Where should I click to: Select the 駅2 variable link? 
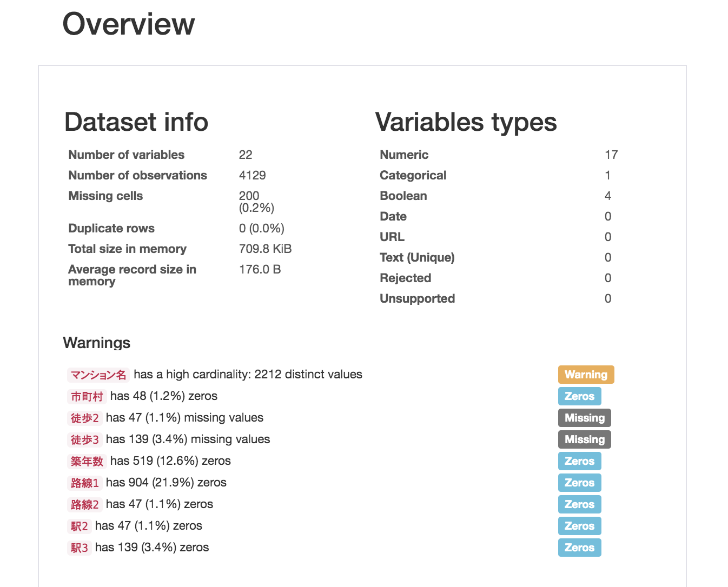(79, 526)
